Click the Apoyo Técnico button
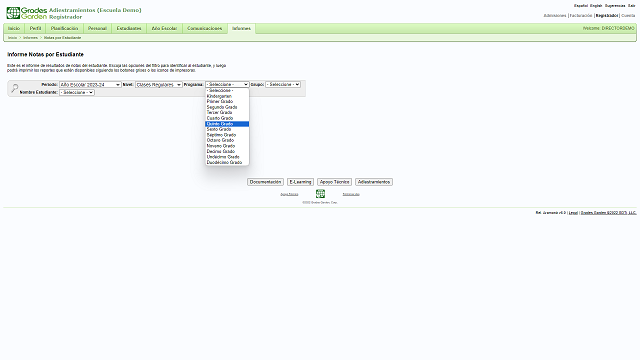This screenshot has height=360, width=640. (x=334, y=182)
